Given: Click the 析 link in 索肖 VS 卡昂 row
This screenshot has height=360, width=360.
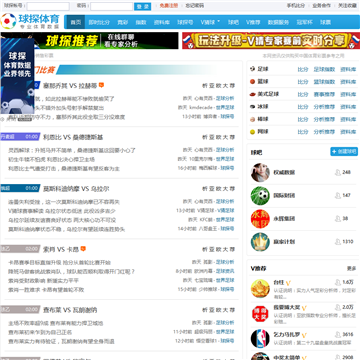Looking at the screenshot, I should [205, 249].
